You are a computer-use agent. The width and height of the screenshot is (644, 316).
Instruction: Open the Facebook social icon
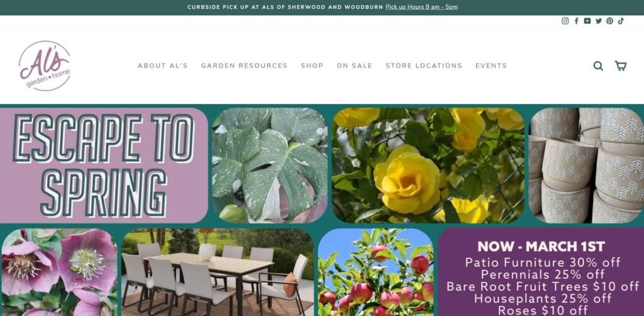pyautogui.click(x=576, y=21)
